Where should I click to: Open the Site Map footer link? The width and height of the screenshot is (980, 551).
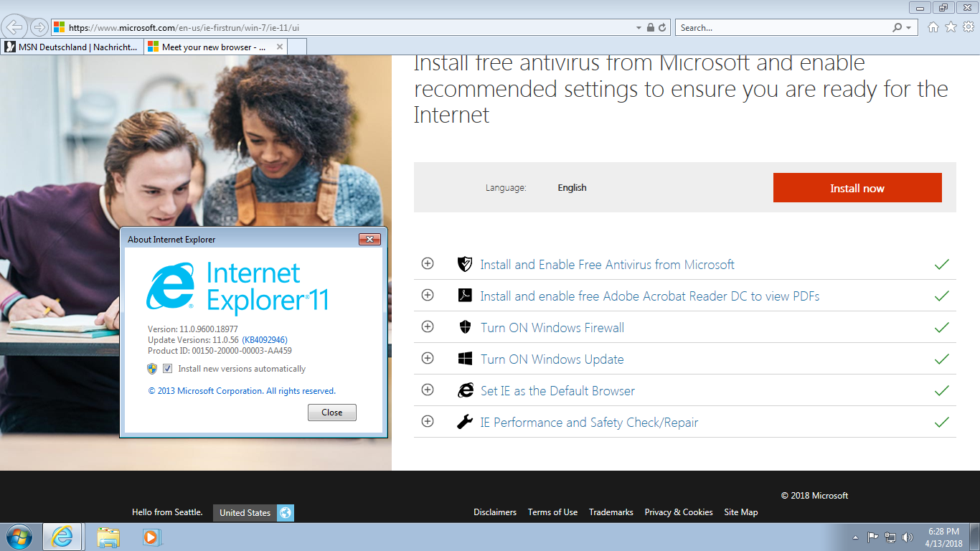coord(741,512)
